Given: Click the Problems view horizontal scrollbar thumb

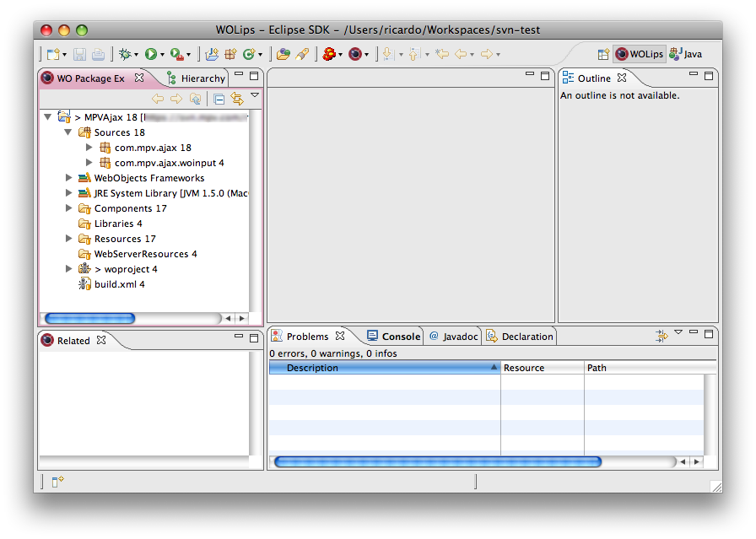Looking at the screenshot, I should [438, 462].
